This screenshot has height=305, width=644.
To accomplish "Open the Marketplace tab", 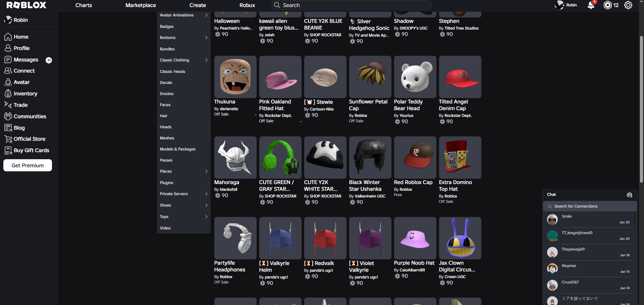I will pyautogui.click(x=141, y=5).
